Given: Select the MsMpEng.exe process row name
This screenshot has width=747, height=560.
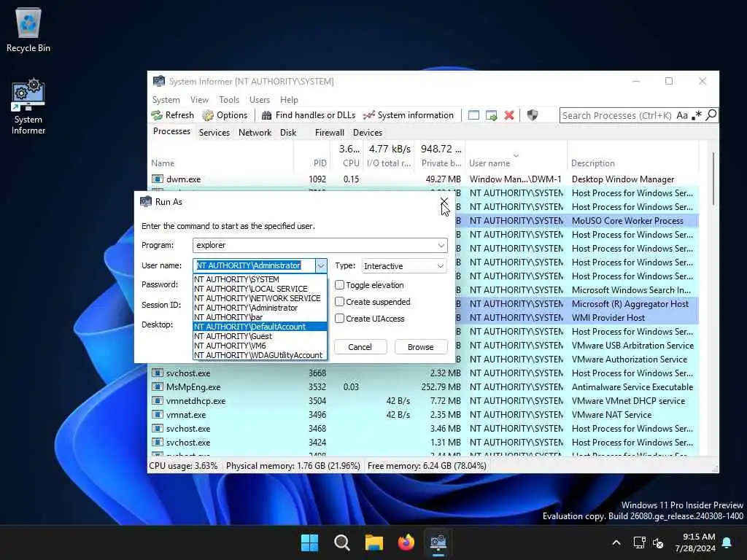Looking at the screenshot, I should pyautogui.click(x=193, y=386).
